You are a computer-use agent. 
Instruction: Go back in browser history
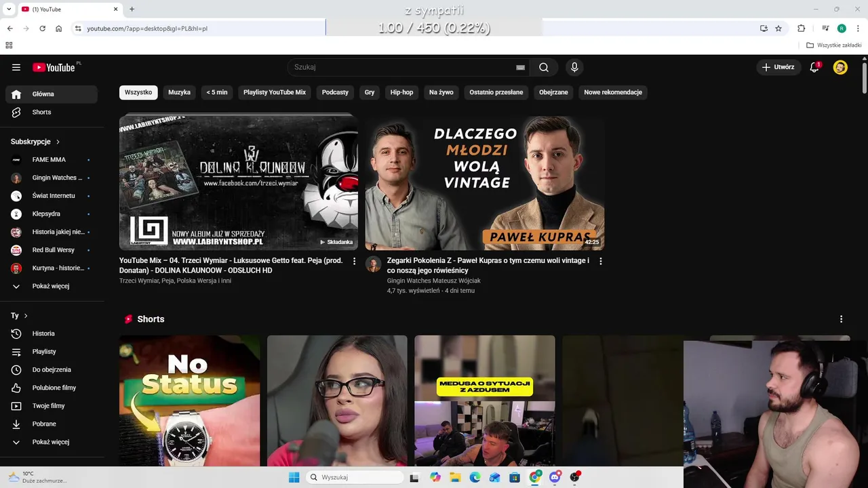9,28
